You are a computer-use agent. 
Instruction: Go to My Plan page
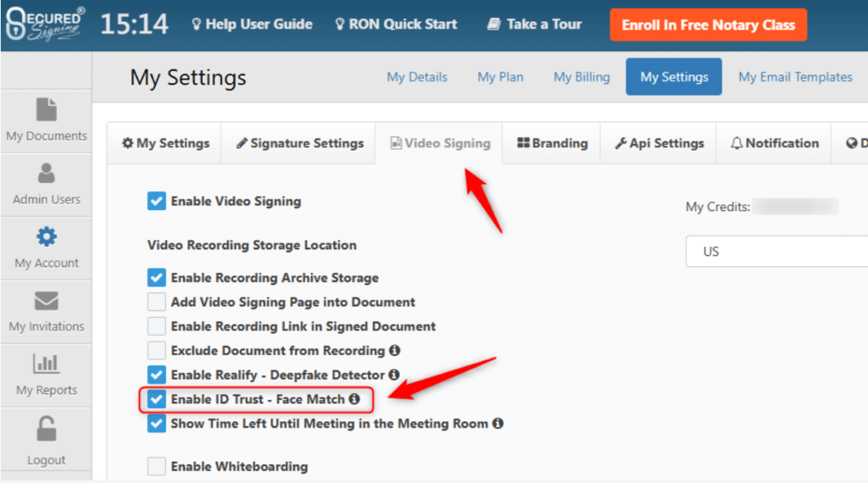pyautogui.click(x=500, y=77)
